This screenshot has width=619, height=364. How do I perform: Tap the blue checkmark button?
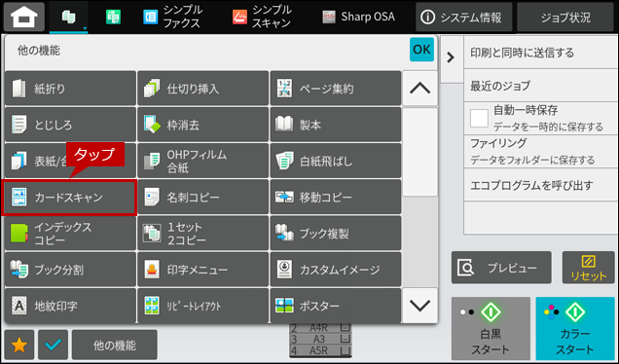(x=53, y=346)
